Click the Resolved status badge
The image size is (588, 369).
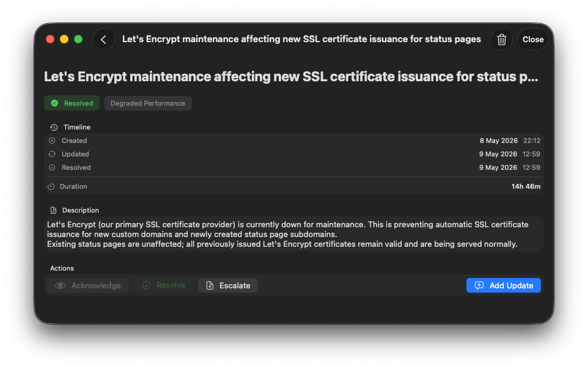pyautogui.click(x=72, y=103)
